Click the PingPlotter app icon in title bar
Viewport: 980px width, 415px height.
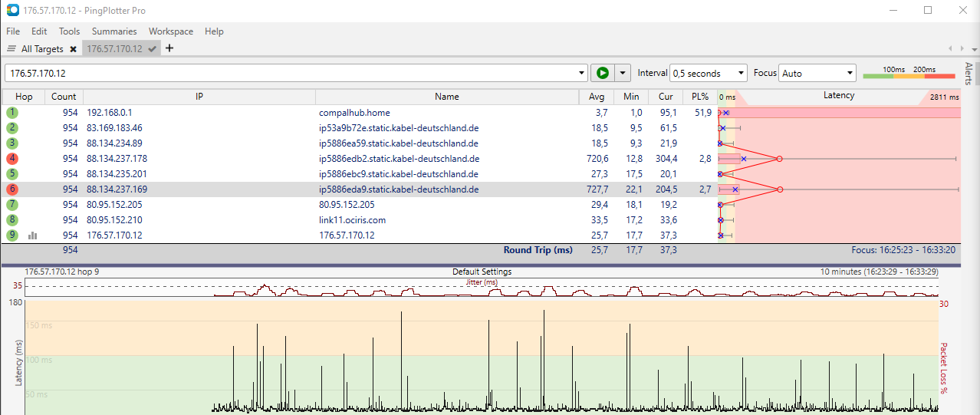13,11
